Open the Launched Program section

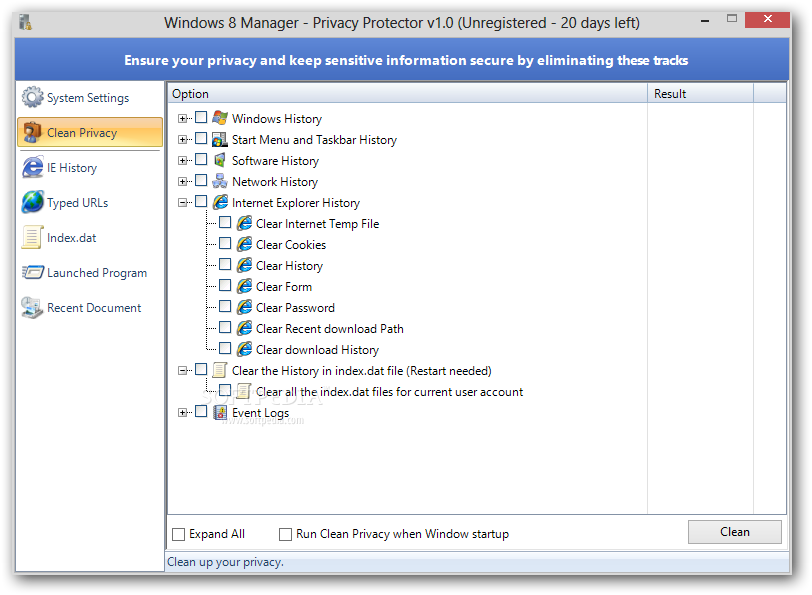89,272
